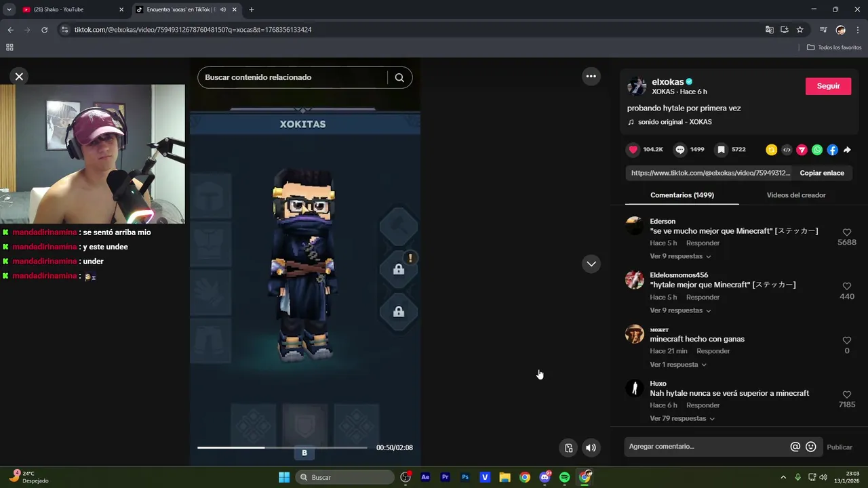The height and width of the screenshot is (488, 868).
Task: Open Windows Start menu
Action: 284,477
